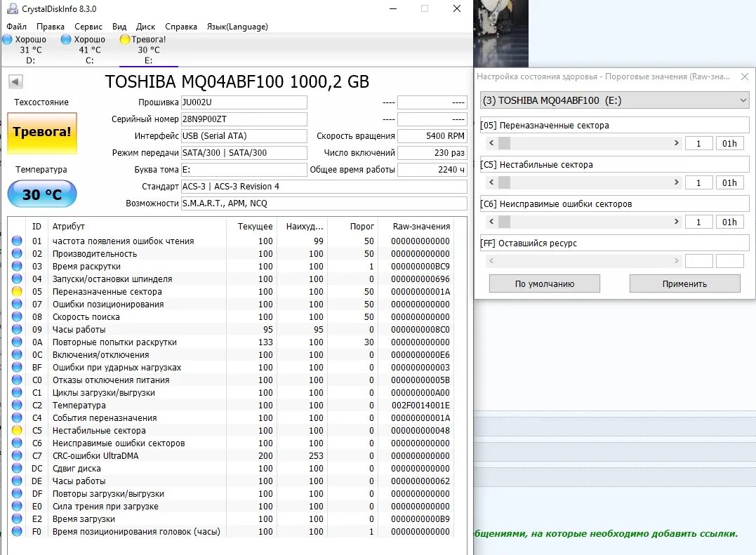The height and width of the screenshot is (555, 756).
Task: Click the blue status orb of attribute 0A
Action: [x=17, y=342]
